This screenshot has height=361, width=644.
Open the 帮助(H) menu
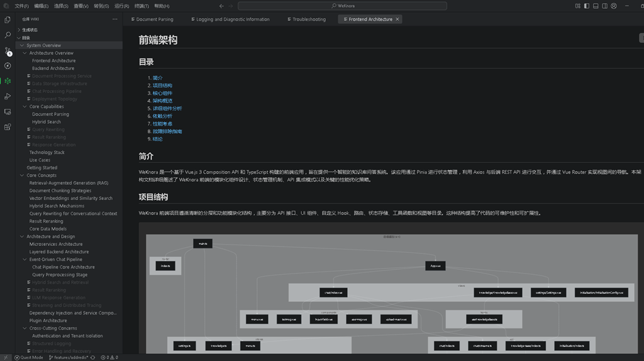(x=162, y=6)
